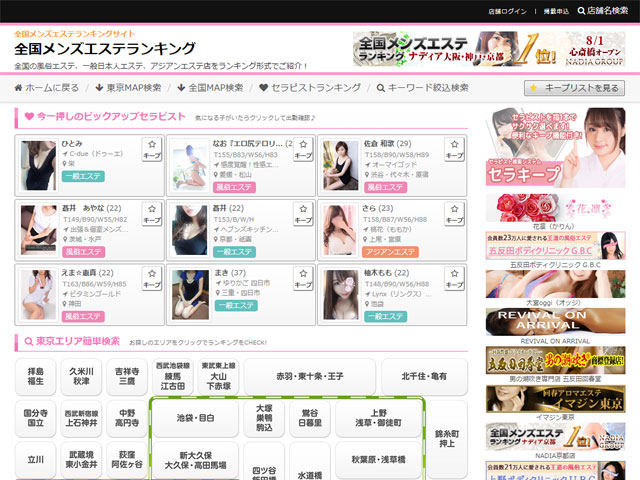Click 一般エステ tag on ひとみ card
Viewport: 640px width, 480px height.
pos(83,176)
